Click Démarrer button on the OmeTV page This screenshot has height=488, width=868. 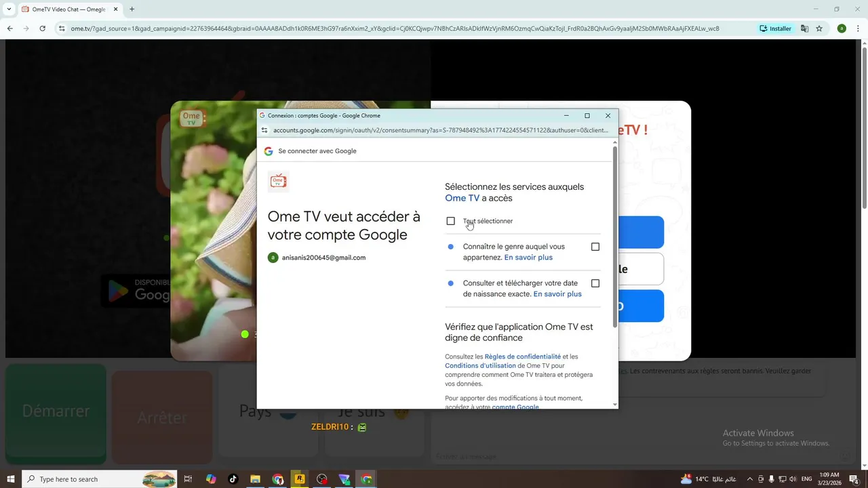[56, 413]
